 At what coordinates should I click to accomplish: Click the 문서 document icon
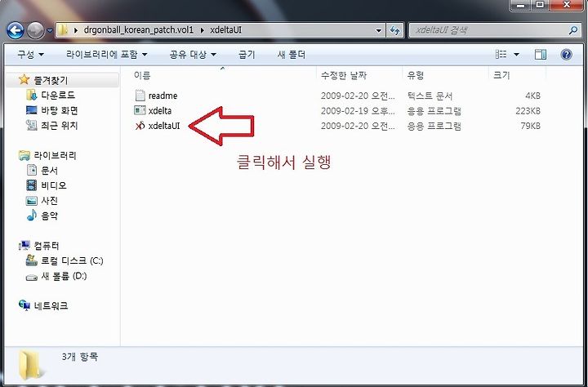click(32, 171)
